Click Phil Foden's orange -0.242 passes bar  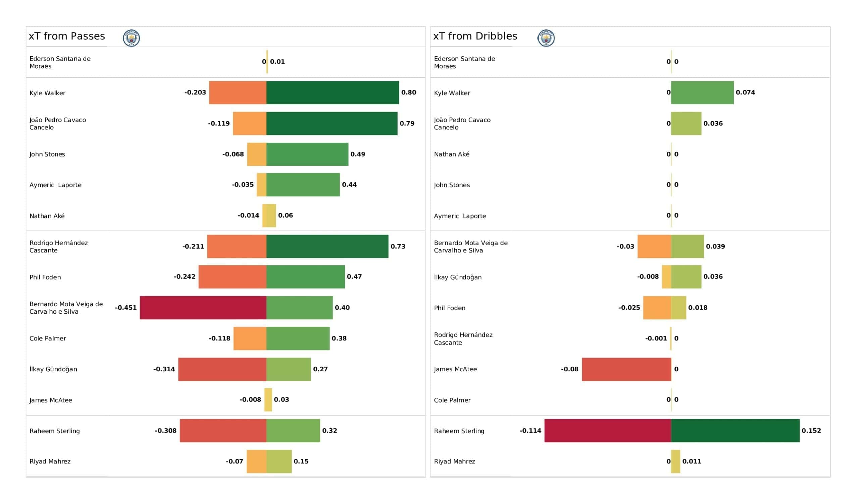[x=233, y=276]
